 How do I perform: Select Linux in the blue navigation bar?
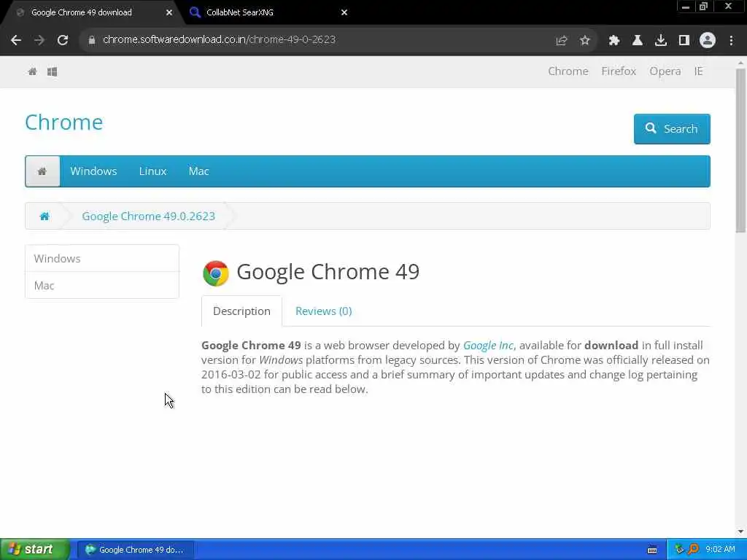(x=153, y=171)
